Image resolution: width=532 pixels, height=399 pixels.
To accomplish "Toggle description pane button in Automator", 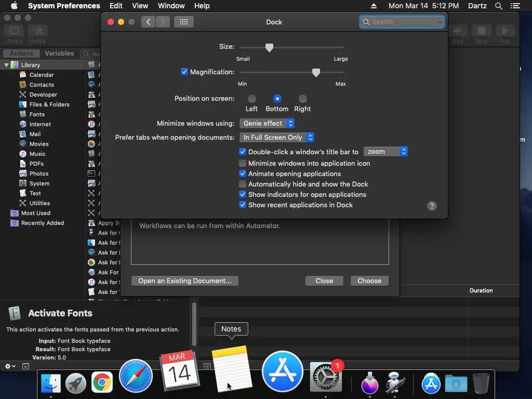I will coord(25,366).
